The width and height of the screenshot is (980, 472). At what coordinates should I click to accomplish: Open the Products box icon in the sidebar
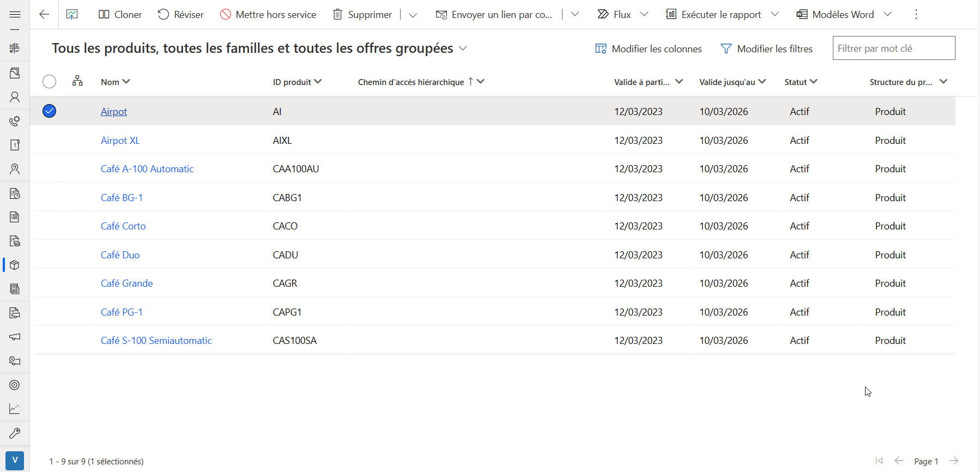[x=15, y=265]
